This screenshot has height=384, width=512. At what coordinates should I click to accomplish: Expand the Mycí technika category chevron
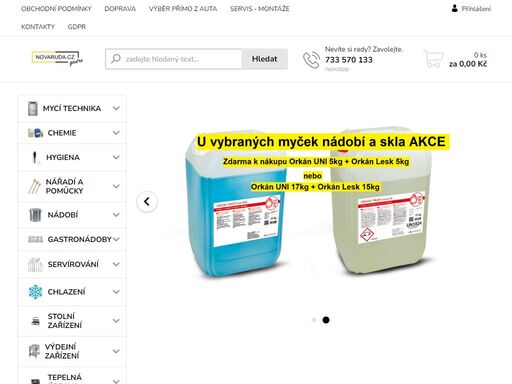click(116, 108)
